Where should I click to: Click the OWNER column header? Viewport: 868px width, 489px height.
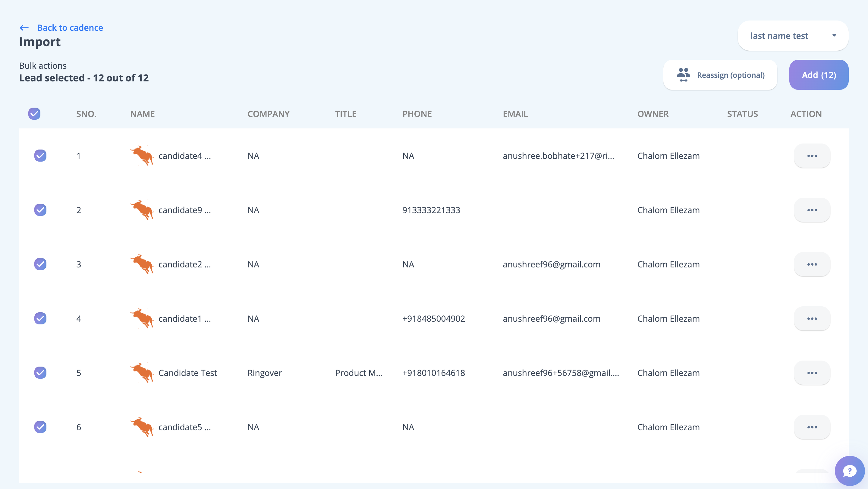point(653,114)
